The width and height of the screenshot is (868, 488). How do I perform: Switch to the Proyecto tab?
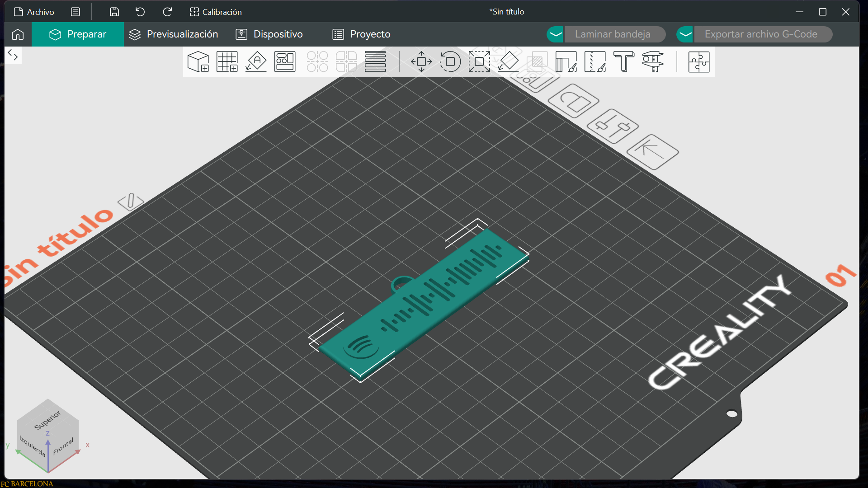point(362,34)
